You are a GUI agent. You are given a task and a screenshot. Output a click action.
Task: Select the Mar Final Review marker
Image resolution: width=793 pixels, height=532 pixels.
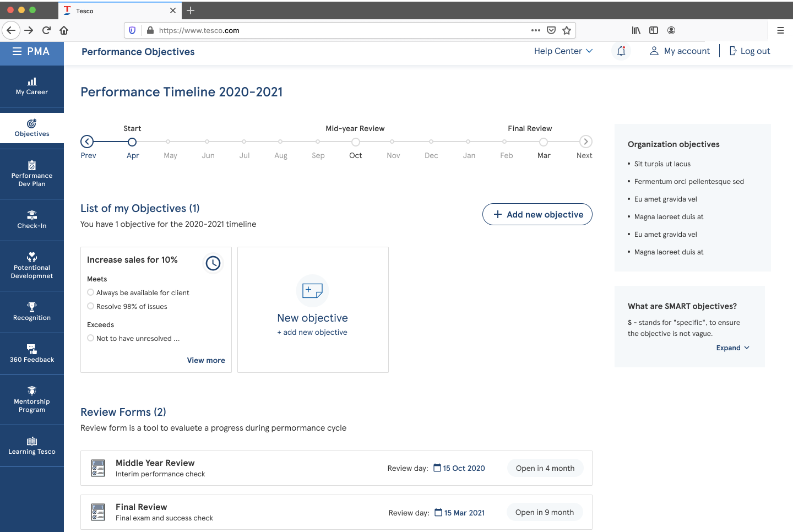[x=544, y=142]
